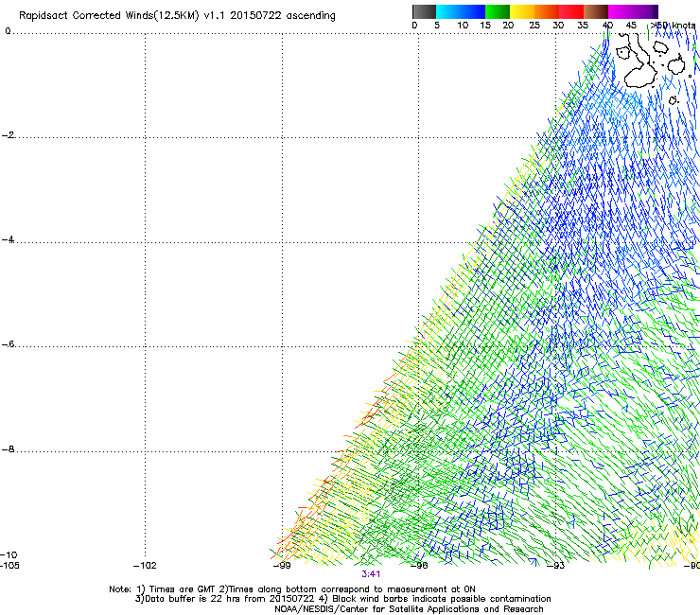The height and width of the screenshot is (615, 700).
Task: Click the largest Galapagos island outline
Action: tap(639, 62)
